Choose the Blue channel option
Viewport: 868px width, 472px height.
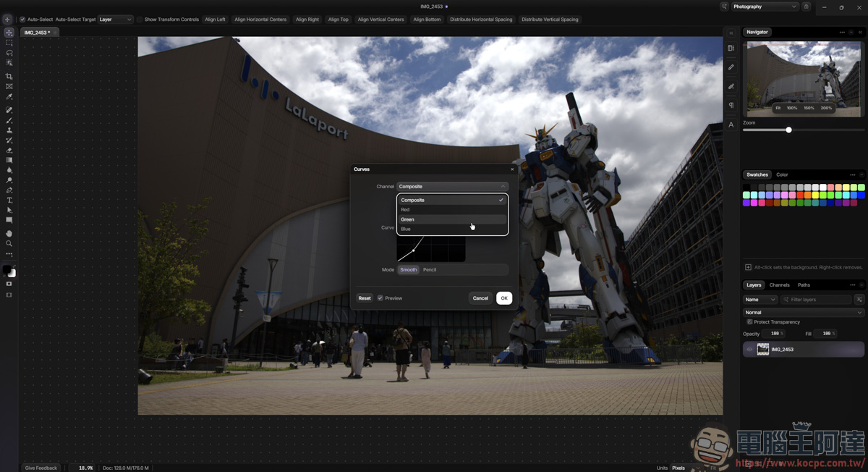tap(452, 229)
